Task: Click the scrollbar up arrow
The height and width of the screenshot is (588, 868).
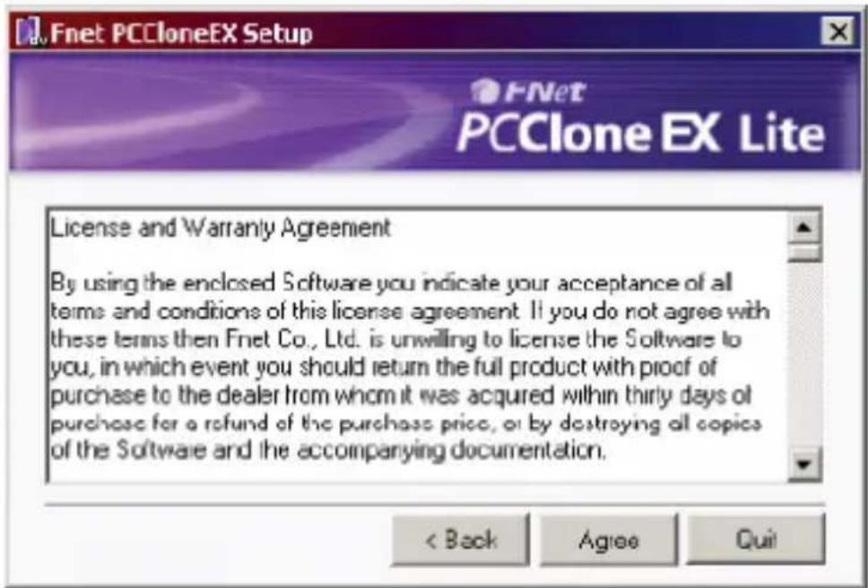Action: (804, 227)
